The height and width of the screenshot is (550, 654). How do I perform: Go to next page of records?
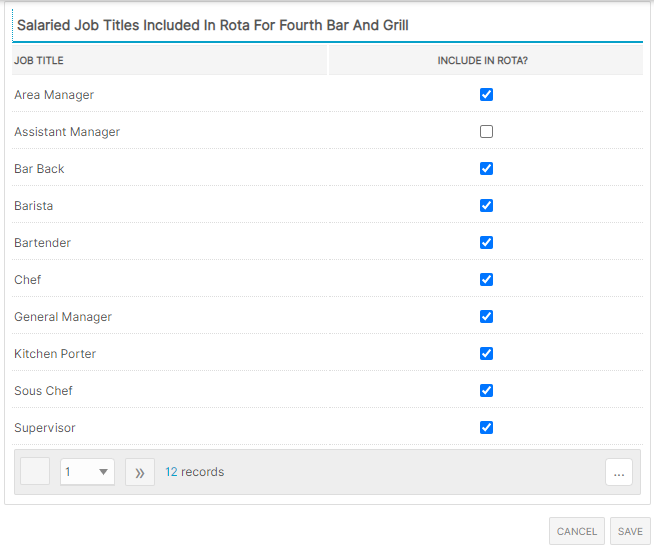[140, 472]
